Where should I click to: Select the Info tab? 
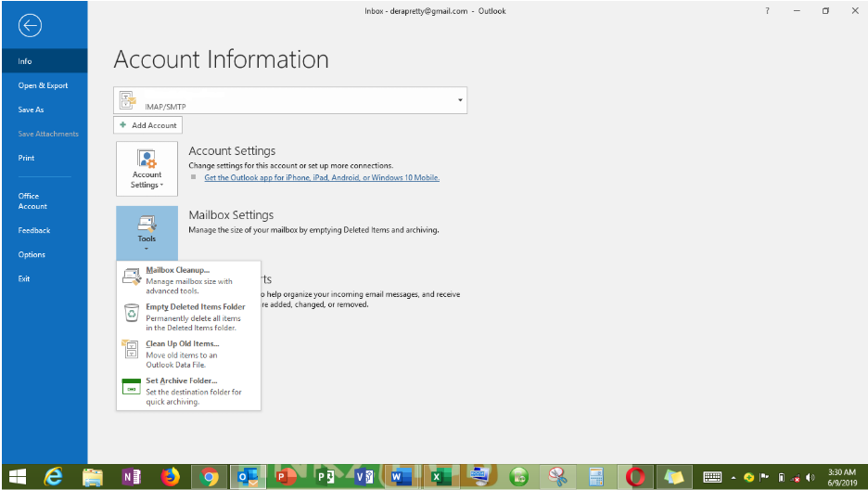[x=45, y=61]
